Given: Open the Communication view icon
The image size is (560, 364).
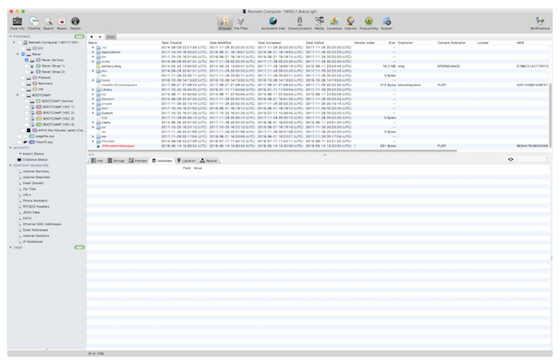Looking at the screenshot, I should click(300, 23).
